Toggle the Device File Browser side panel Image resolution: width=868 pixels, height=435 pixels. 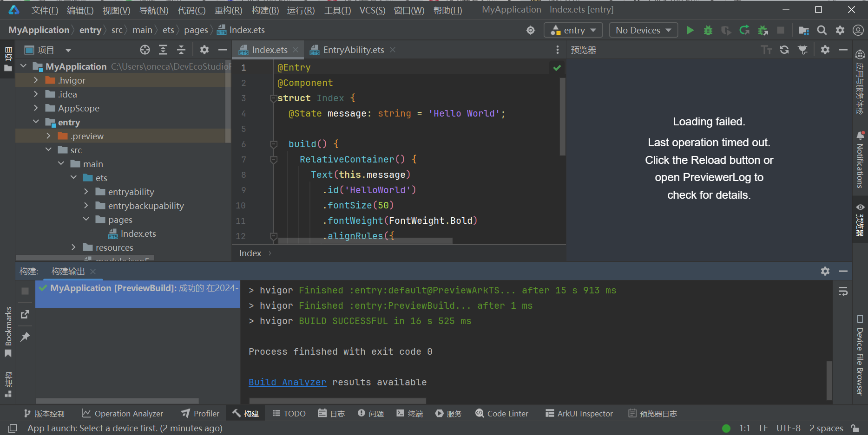tap(860, 355)
